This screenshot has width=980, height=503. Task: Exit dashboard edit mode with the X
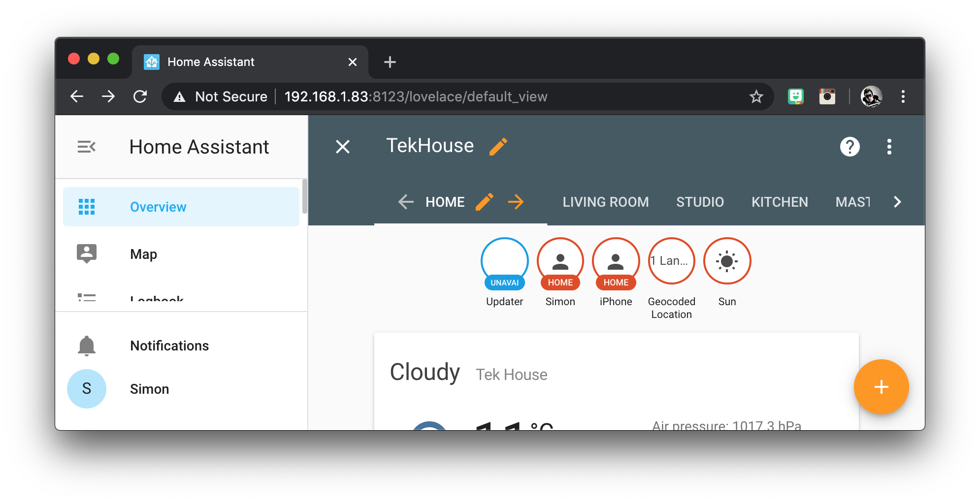(x=343, y=147)
